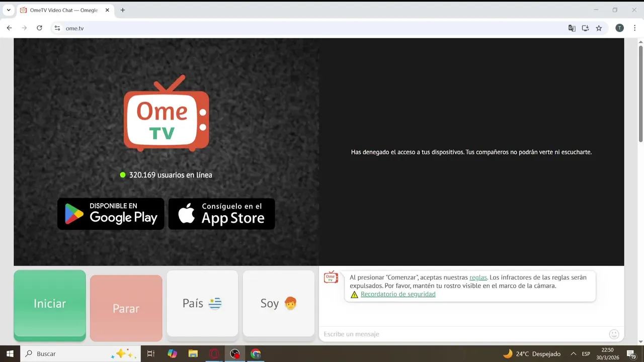Bookmark this page with the star icon
The width and height of the screenshot is (644, 362).
pyautogui.click(x=599, y=28)
